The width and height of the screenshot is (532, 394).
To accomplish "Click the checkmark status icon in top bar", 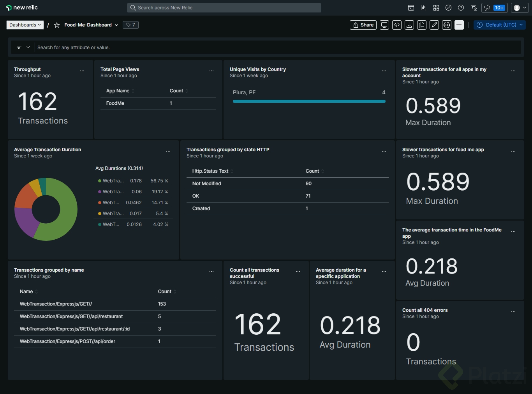I will pyautogui.click(x=449, y=8).
